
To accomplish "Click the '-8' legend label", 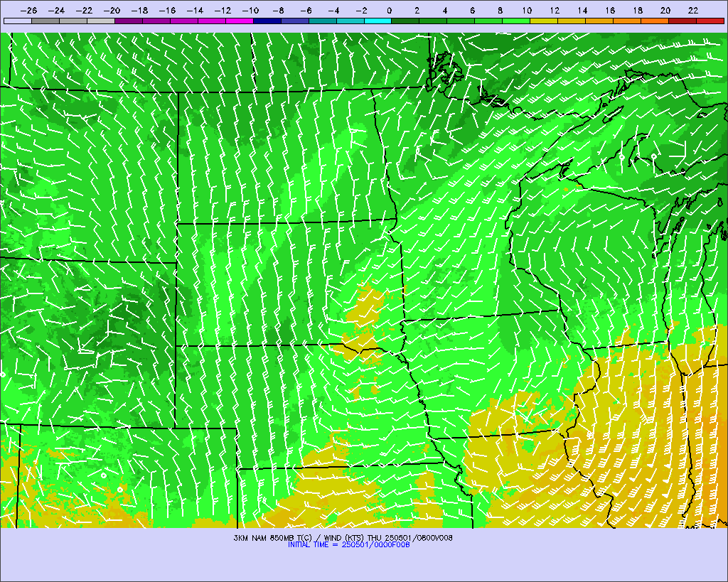I will click(278, 10).
